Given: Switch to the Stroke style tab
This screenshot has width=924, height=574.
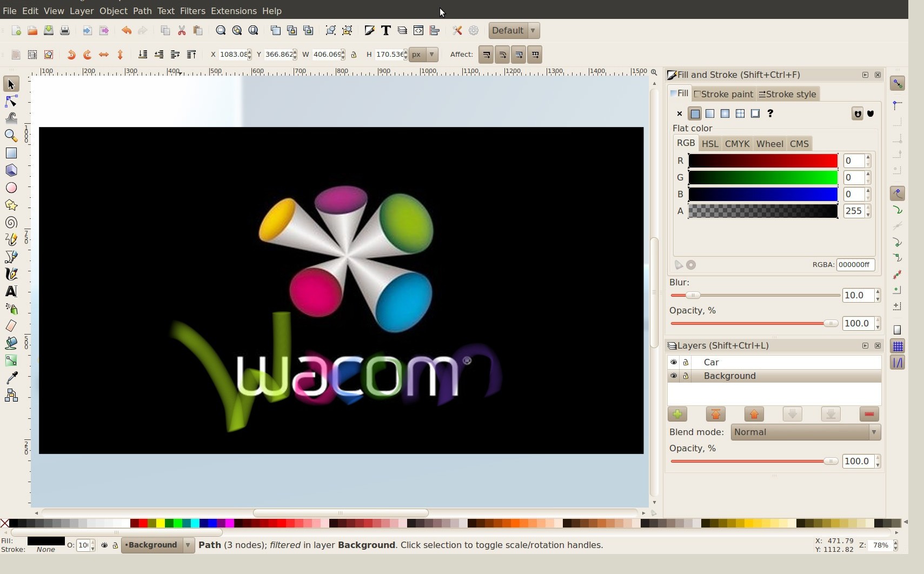Looking at the screenshot, I should (x=788, y=94).
